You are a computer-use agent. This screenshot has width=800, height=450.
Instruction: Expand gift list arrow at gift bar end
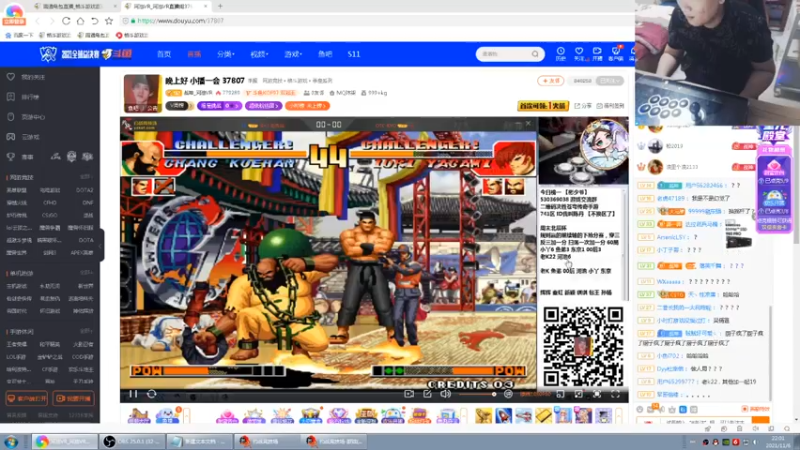(619, 415)
